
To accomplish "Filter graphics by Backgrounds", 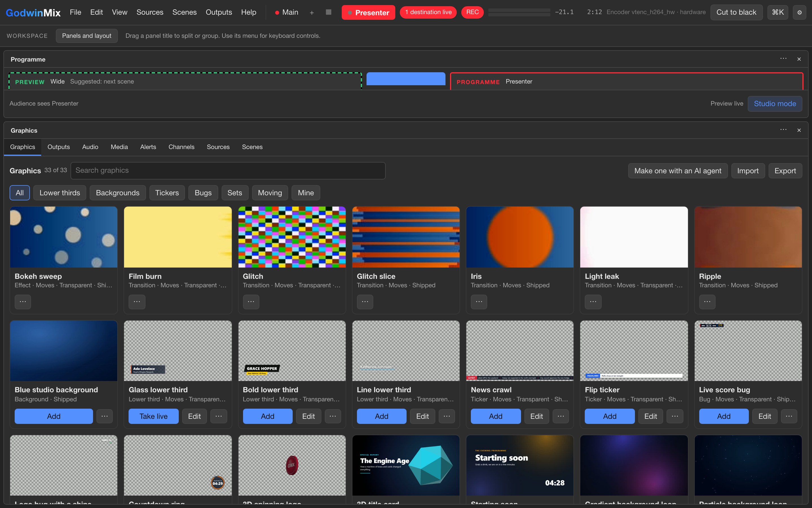I will (x=118, y=193).
